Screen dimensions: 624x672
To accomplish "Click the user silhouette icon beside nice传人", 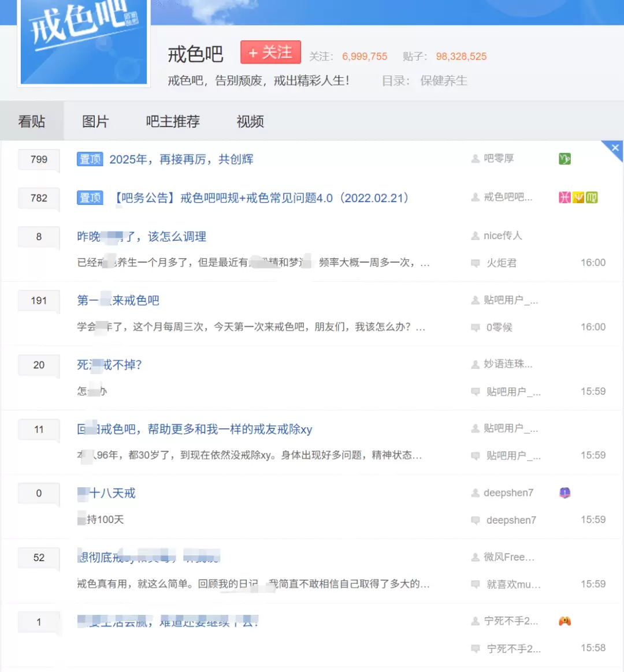I will 475,236.
